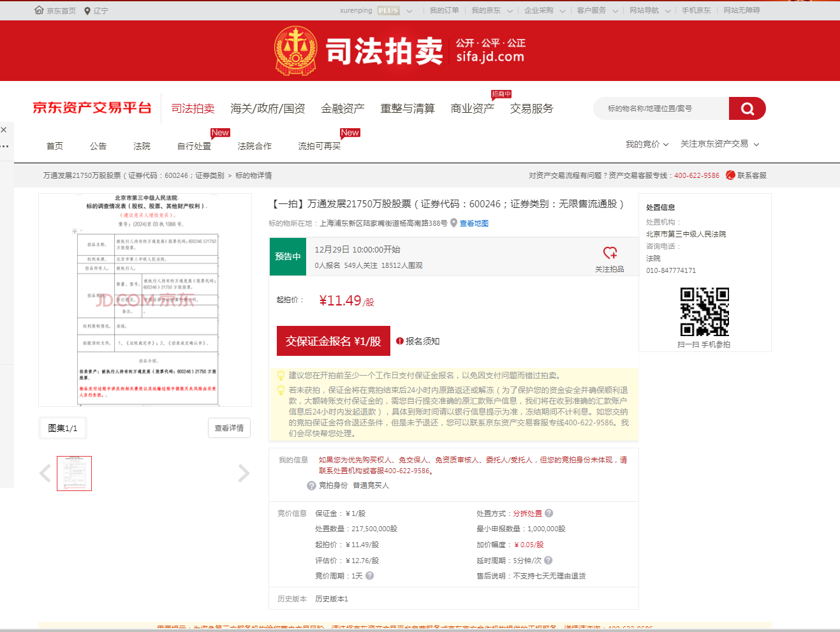Click the 联系客服 support icon
This screenshot has height=632, width=840.
730,175
